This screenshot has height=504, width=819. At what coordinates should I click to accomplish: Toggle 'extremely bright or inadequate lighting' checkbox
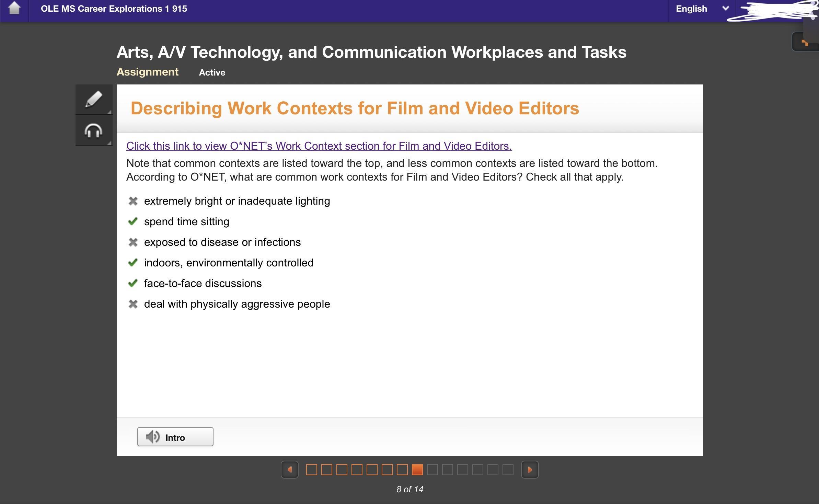pyautogui.click(x=133, y=201)
